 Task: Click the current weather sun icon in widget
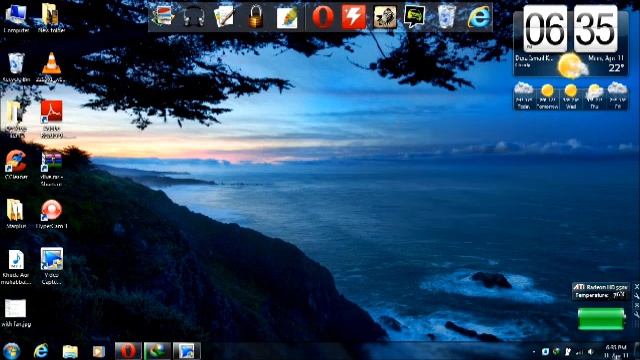572,66
